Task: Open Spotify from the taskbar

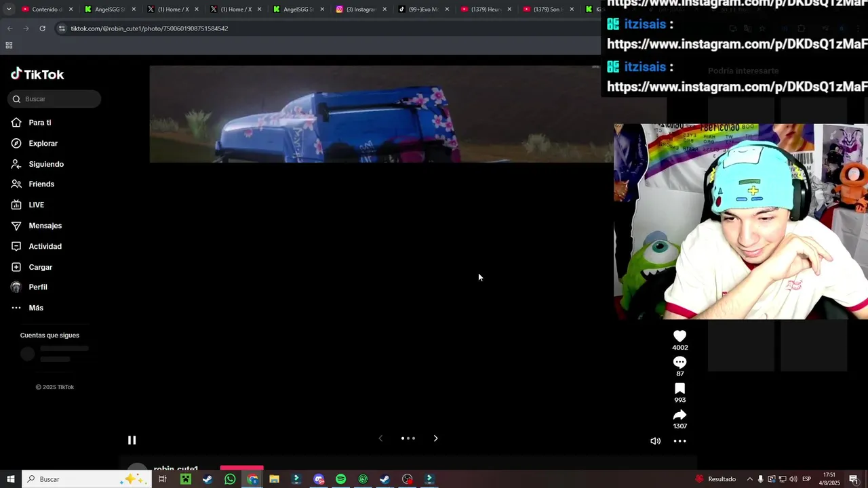Action: click(340, 479)
